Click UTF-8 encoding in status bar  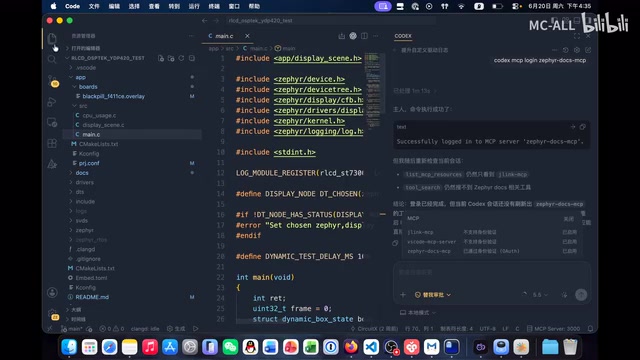(x=487, y=329)
